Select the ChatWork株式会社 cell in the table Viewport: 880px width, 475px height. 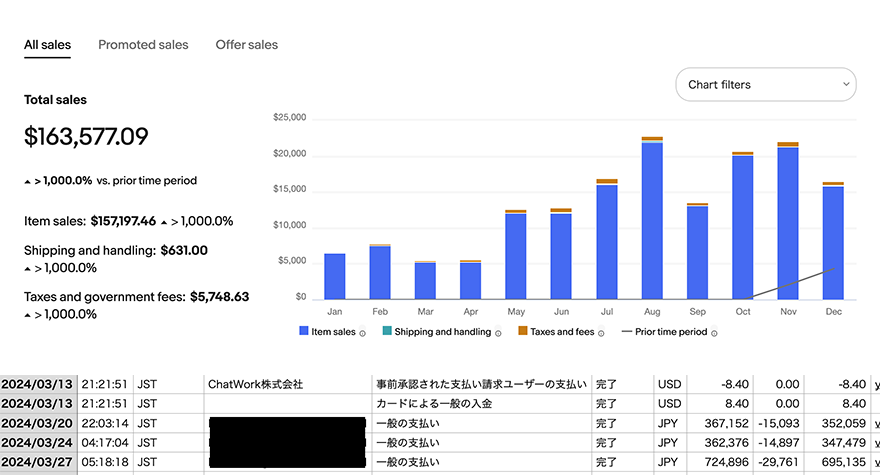254,384
